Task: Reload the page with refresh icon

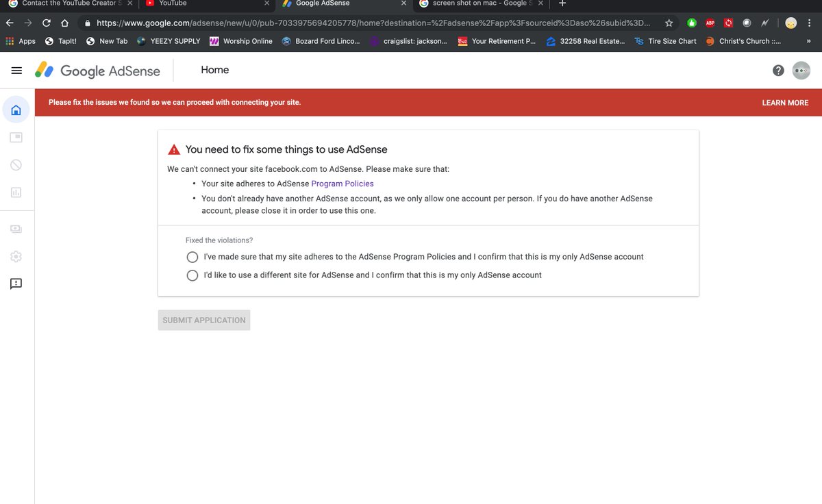Action: (47, 23)
